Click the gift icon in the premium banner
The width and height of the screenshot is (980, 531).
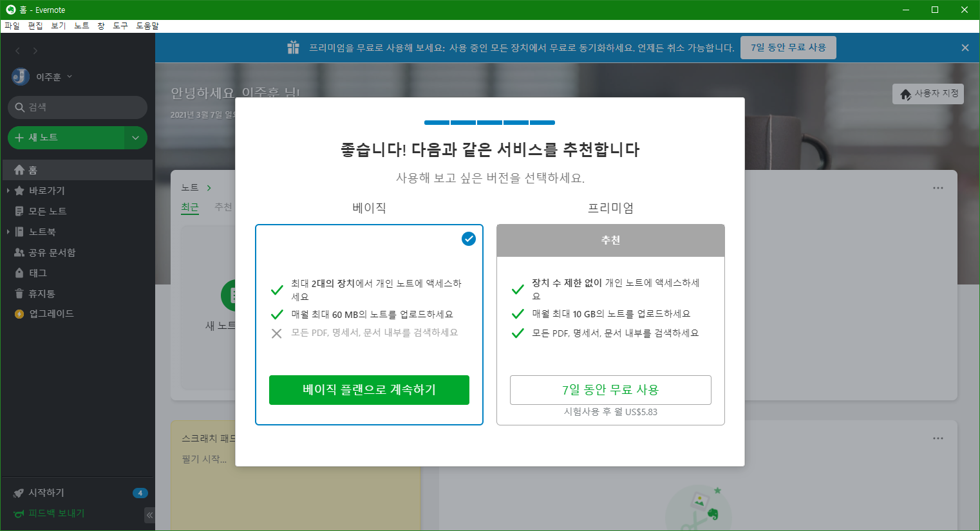pyautogui.click(x=294, y=48)
